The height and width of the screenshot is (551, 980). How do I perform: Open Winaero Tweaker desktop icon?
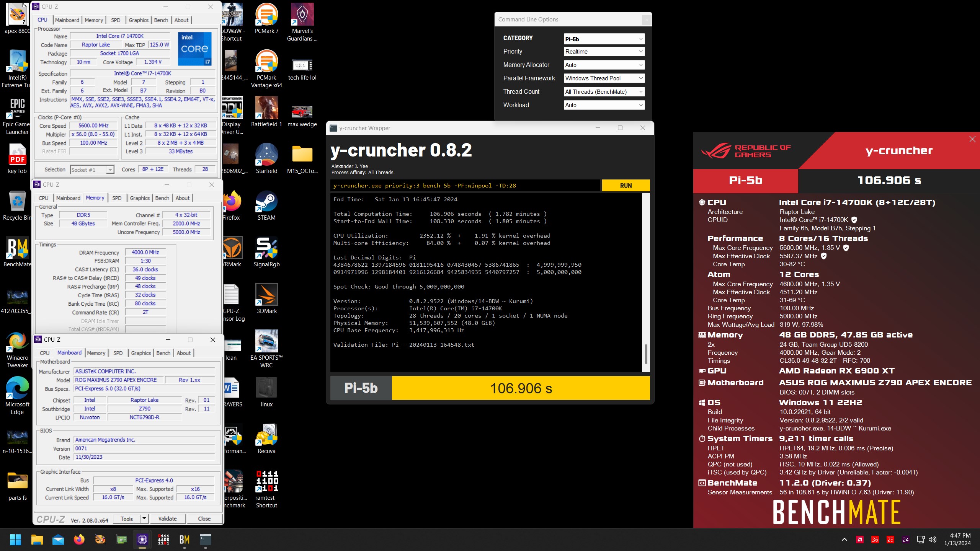point(17,349)
